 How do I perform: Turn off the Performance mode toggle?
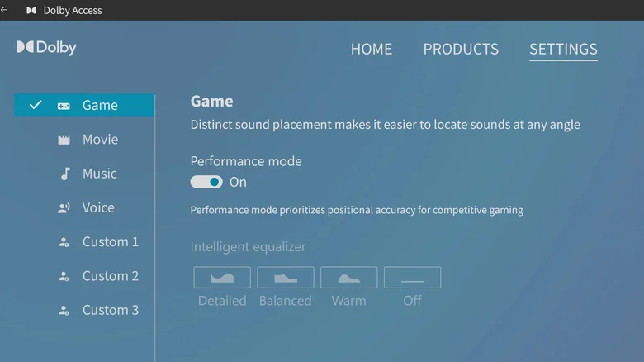click(x=206, y=182)
